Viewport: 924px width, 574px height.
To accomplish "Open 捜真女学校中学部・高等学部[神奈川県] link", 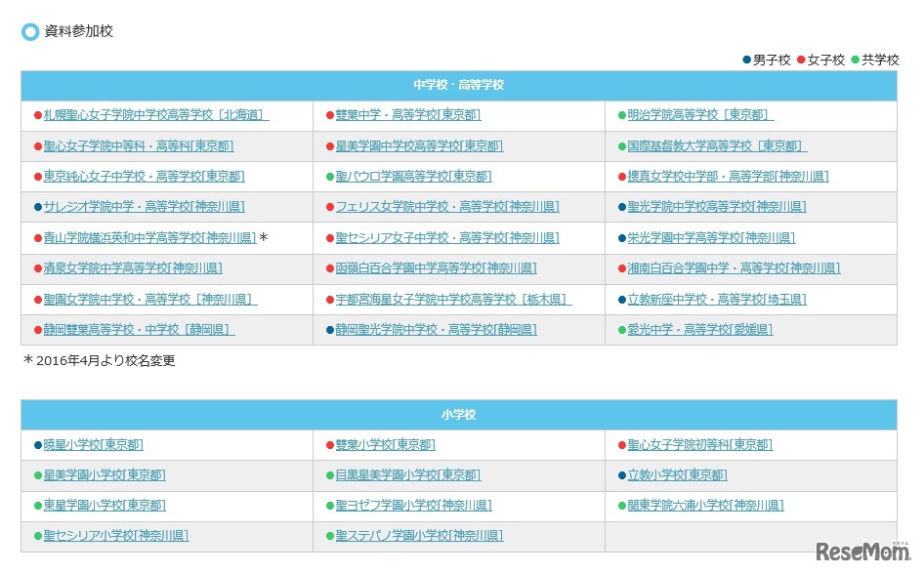I will click(729, 177).
